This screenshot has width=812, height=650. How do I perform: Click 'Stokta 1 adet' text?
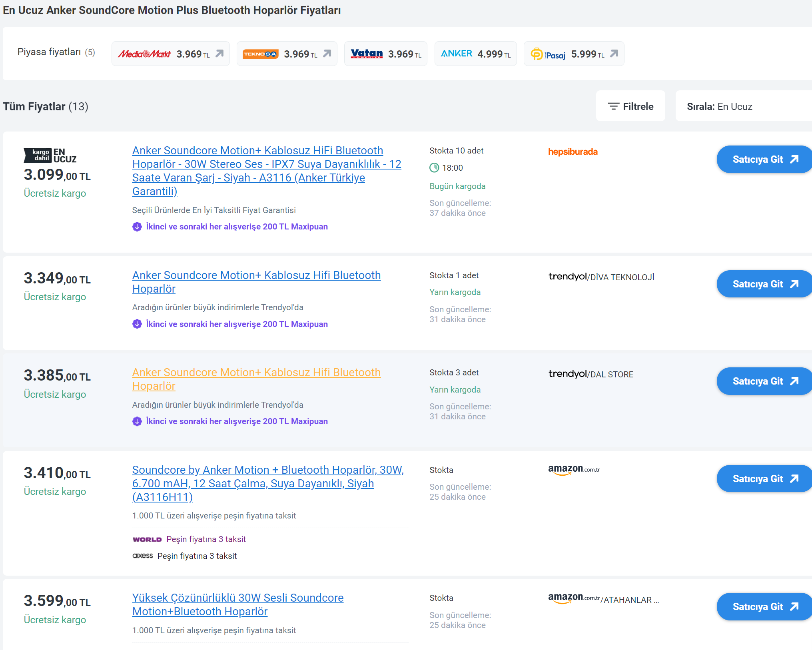click(x=454, y=275)
